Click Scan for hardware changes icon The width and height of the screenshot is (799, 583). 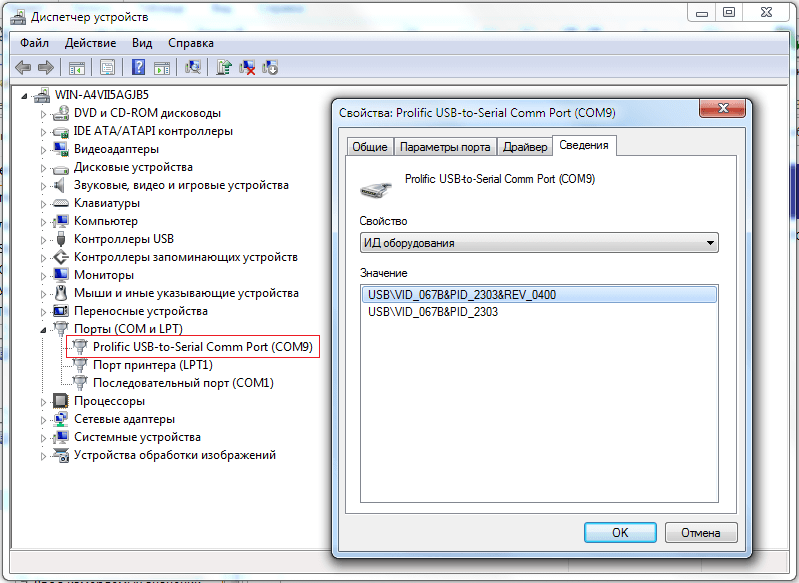tap(193, 67)
